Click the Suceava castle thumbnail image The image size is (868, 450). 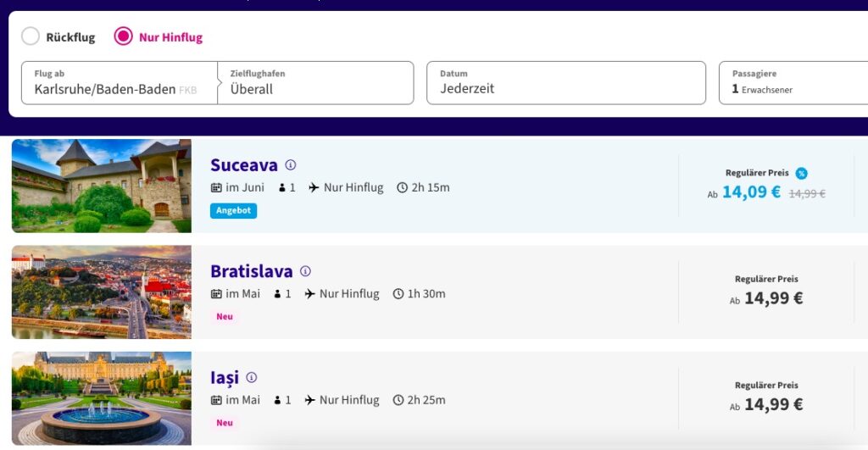102,186
